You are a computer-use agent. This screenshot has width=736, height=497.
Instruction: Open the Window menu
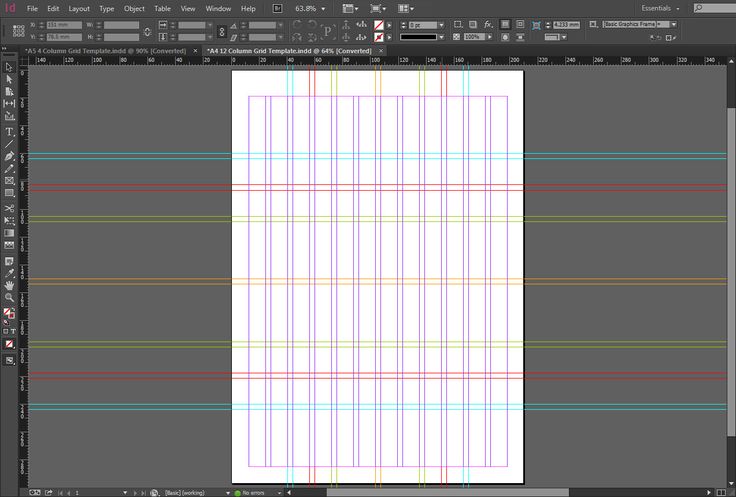click(x=218, y=8)
